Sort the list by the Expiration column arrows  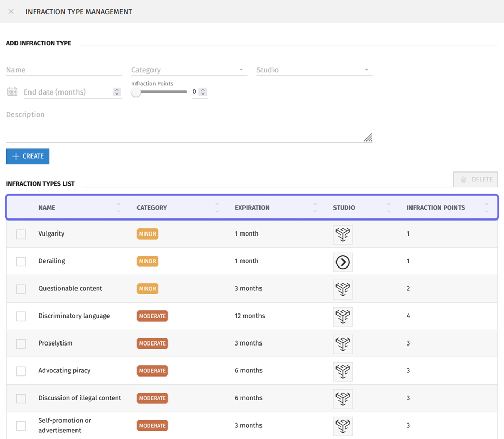pyautogui.click(x=315, y=208)
